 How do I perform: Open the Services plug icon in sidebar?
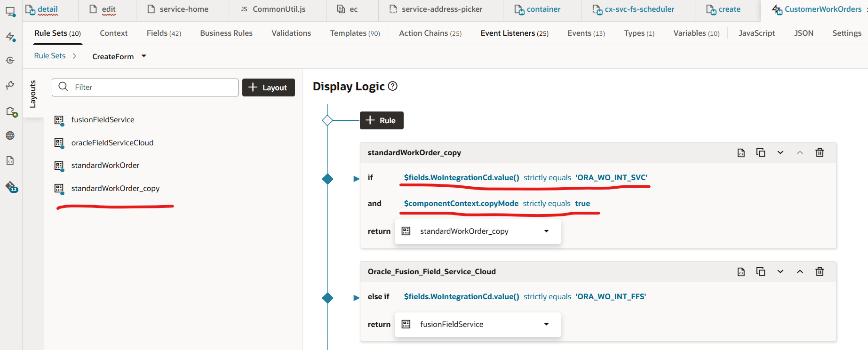pos(10,85)
